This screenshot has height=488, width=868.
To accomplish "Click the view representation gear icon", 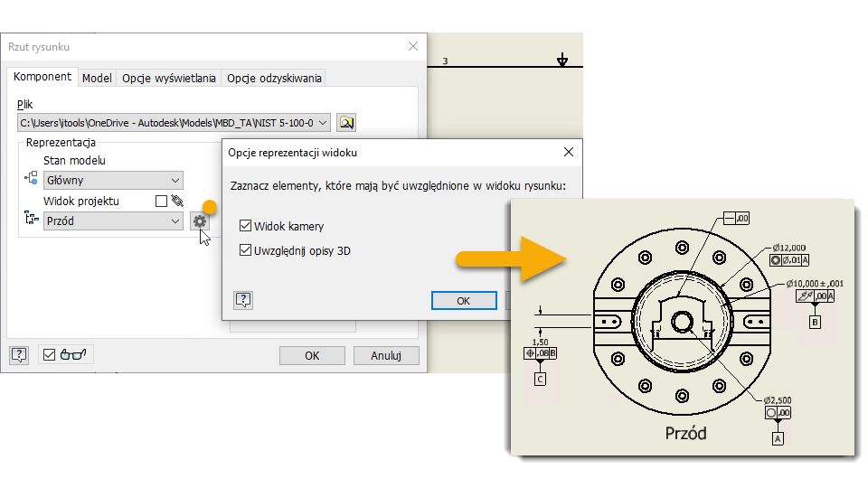I will [x=199, y=221].
